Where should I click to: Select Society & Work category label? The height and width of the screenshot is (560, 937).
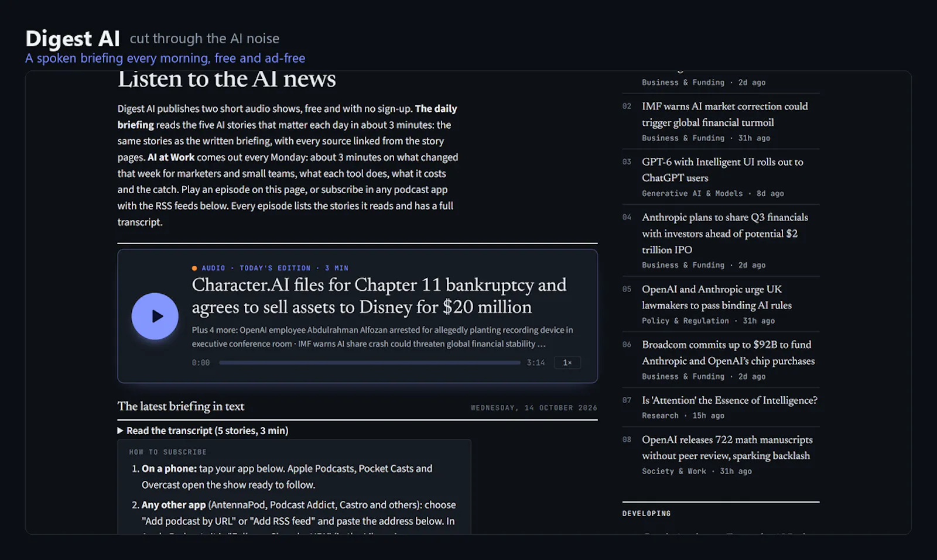coord(674,472)
